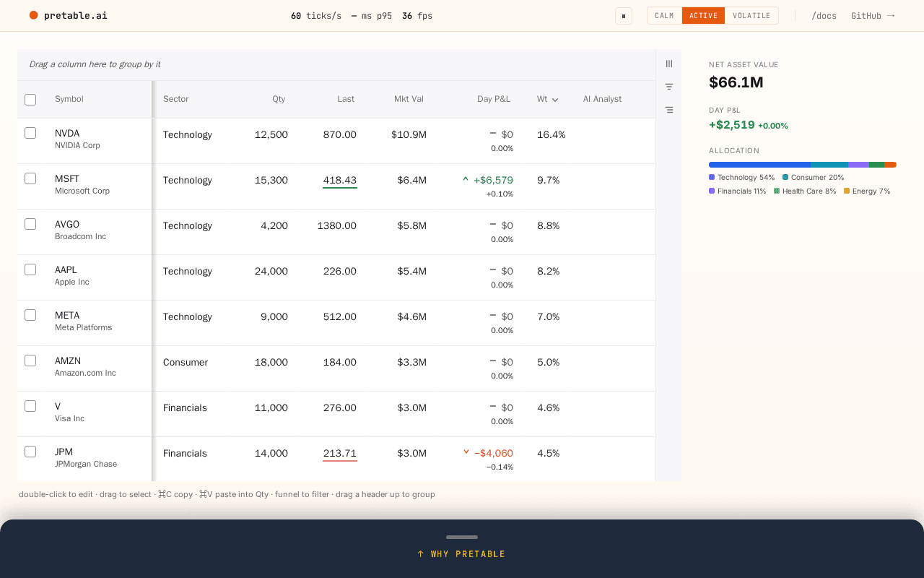Viewport: 924px width, 578px height.
Task: Click the AI Analyst column header
Action: tap(602, 99)
